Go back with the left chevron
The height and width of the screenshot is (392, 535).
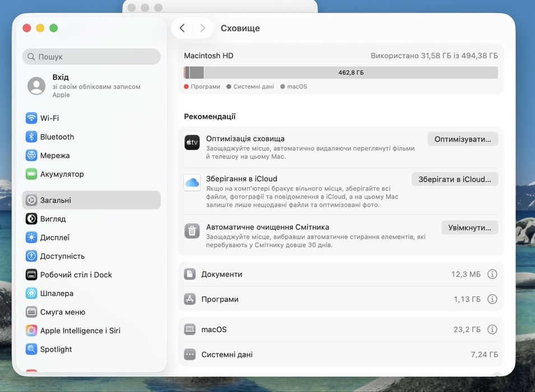point(182,28)
